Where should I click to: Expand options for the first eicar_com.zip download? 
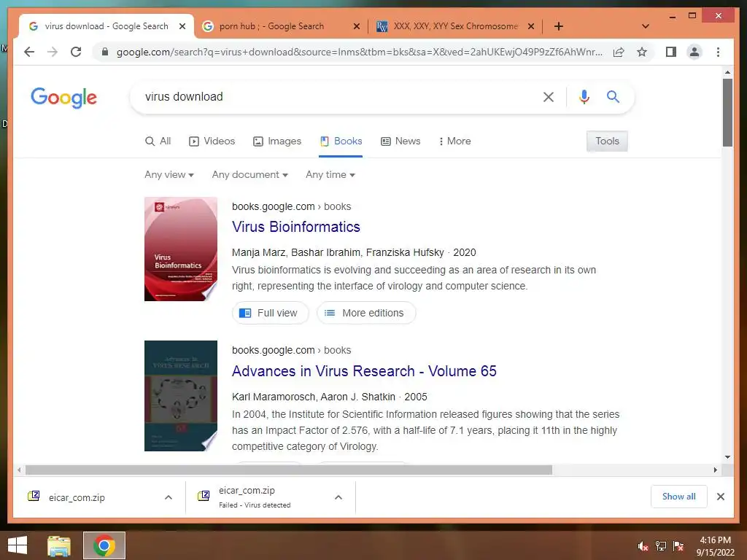[169, 497]
